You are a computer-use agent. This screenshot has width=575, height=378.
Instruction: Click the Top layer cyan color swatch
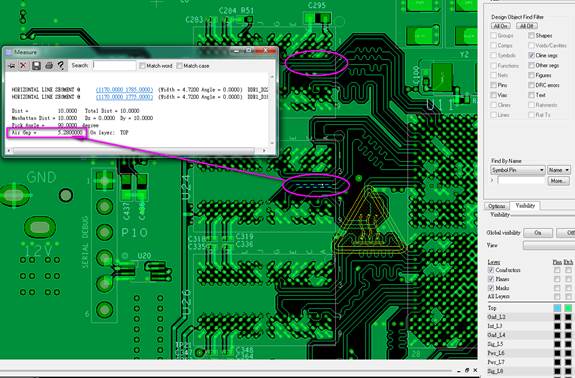(x=557, y=308)
